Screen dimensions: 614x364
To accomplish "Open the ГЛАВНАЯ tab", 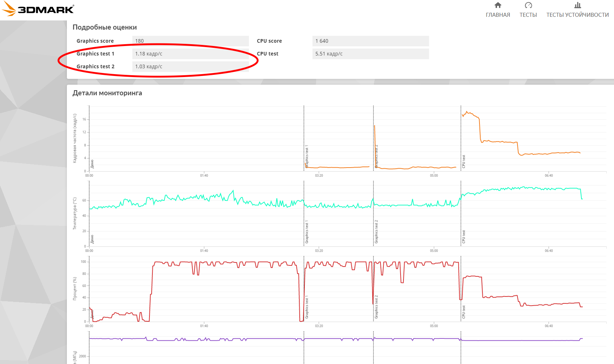I will [x=498, y=15].
